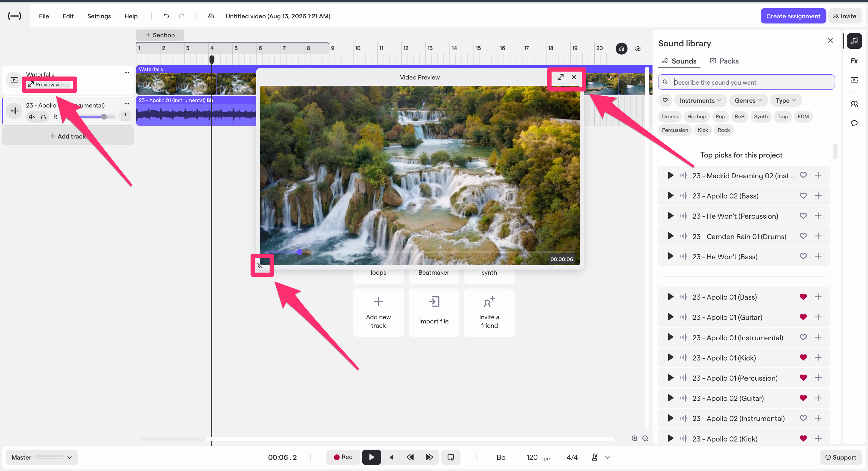Focus the sound search input field
868x471 pixels.
pyautogui.click(x=746, y=82)
